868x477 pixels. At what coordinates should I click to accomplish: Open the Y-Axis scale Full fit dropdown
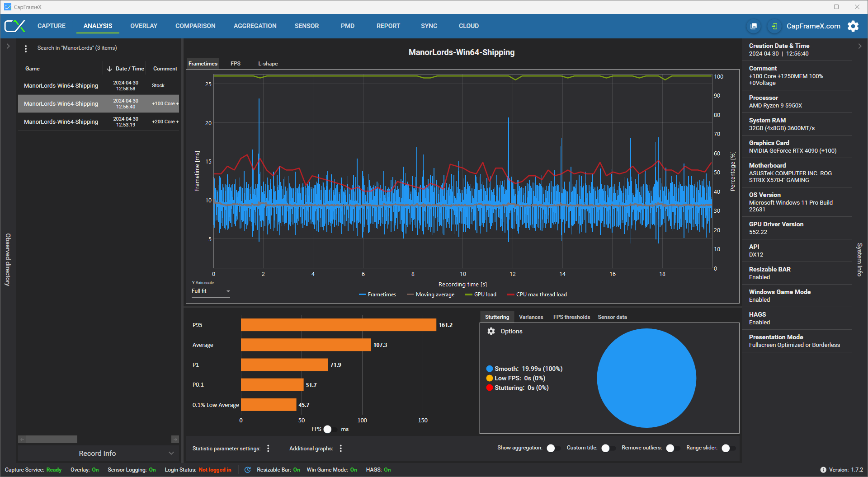pos(211,291)
